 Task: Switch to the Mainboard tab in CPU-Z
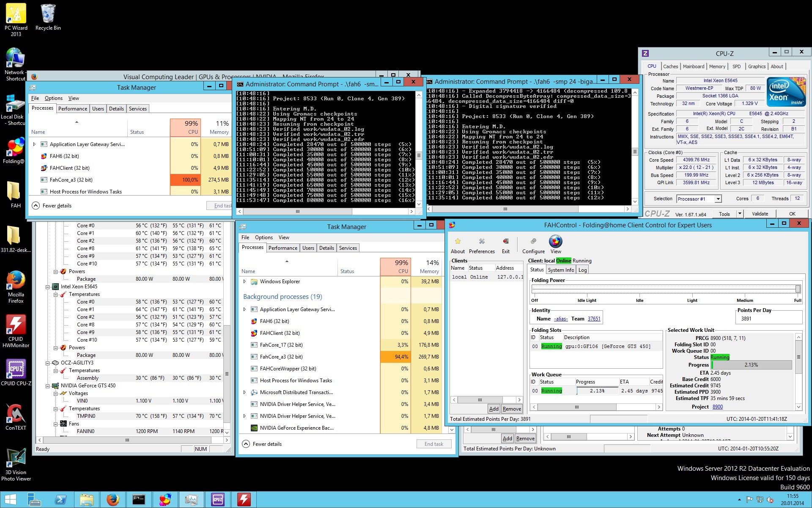pyautogui.click(x=694, y=66)
